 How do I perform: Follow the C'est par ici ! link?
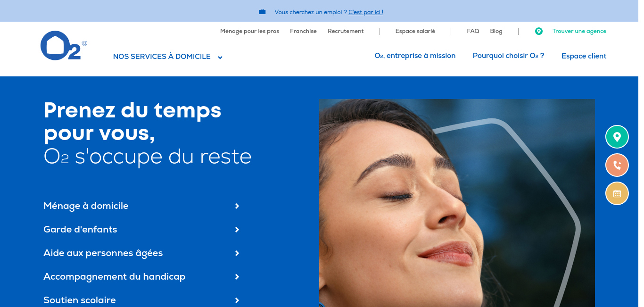pos(366,12)
